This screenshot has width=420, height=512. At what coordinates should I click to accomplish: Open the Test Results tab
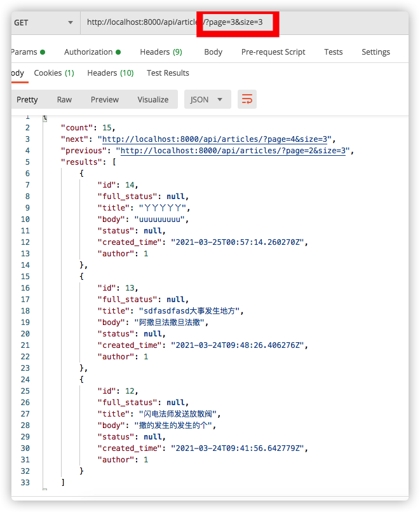168,73
